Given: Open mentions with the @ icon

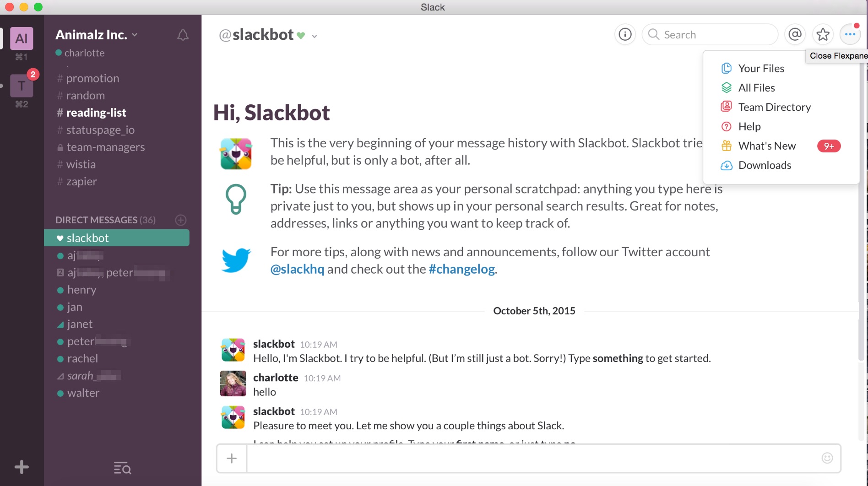Looking at the screenshot, I should pyautogui.click(x=795, y=34).
